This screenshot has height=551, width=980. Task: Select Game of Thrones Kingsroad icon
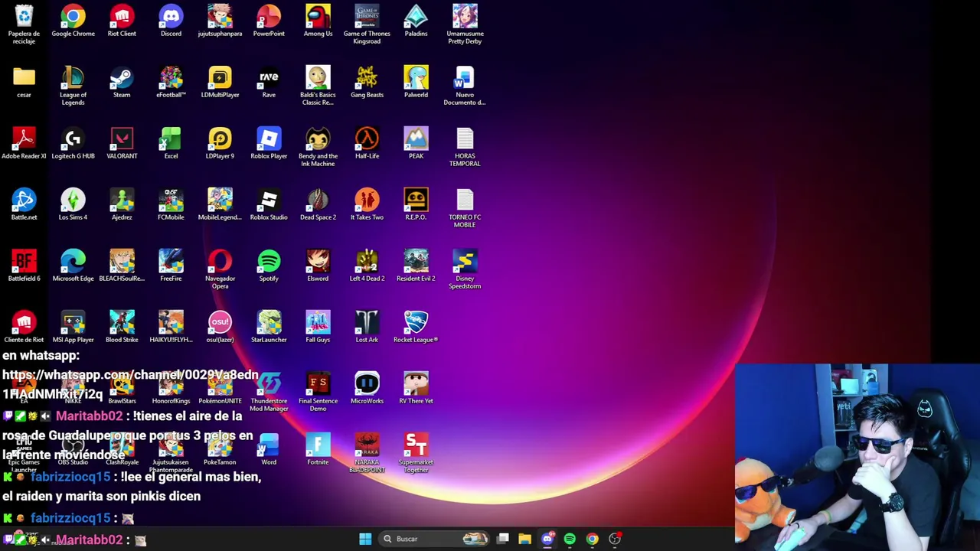click(x=367, y=24)
